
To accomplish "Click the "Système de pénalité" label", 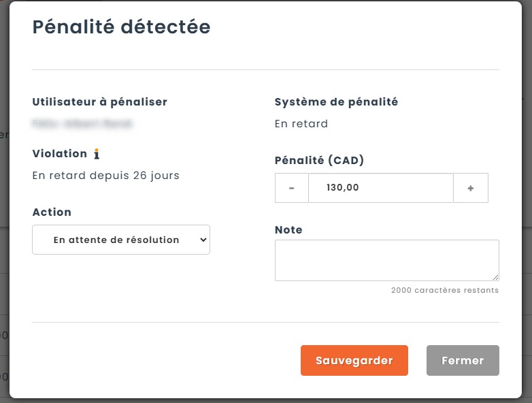I will pos(336,102).
